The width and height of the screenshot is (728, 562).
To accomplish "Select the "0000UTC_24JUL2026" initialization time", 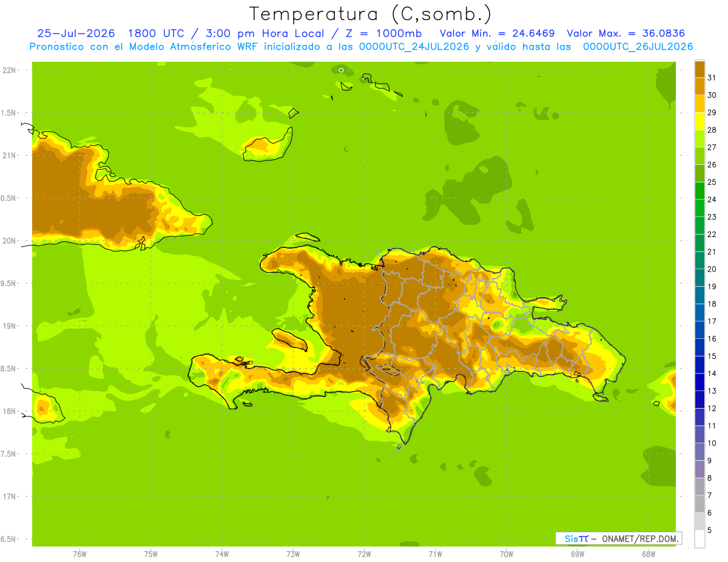I will (414, 47).
